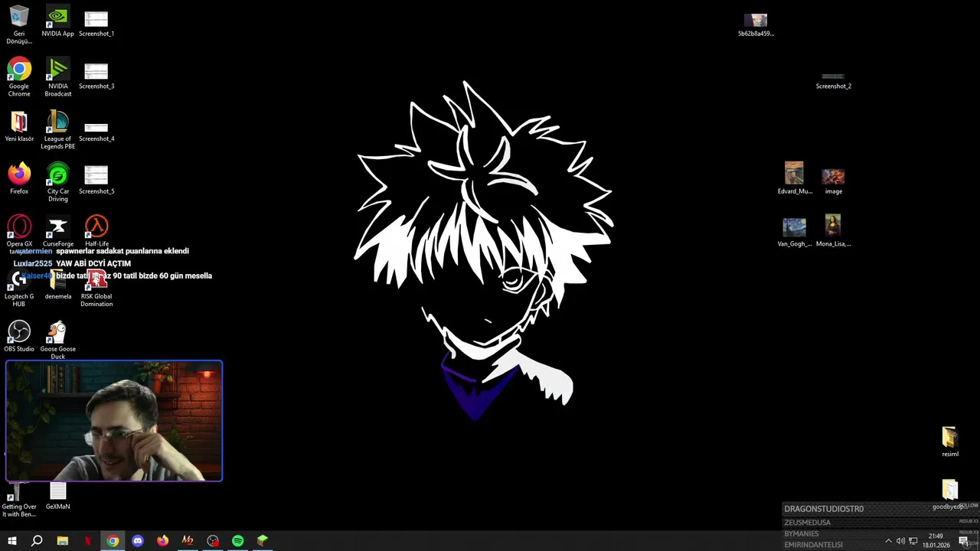Open taskbar search magnifier
The width and height of the screenshot is (980, 551).
coord(37,540)
